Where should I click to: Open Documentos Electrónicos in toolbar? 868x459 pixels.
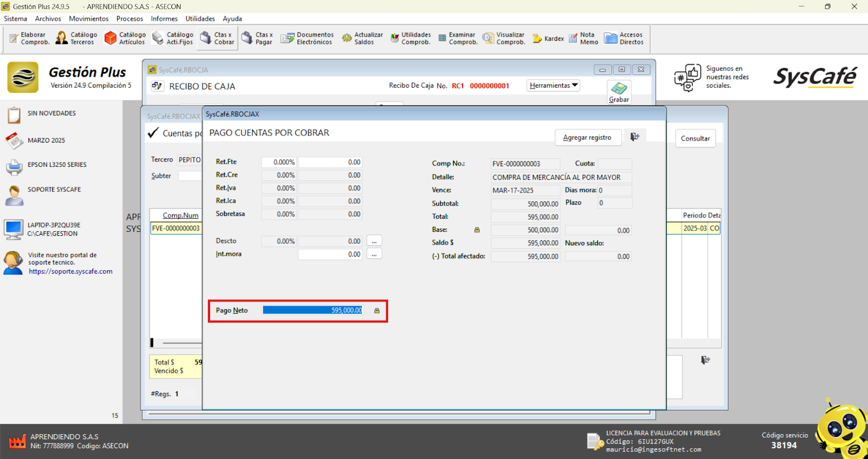click(x=307, y=38)
